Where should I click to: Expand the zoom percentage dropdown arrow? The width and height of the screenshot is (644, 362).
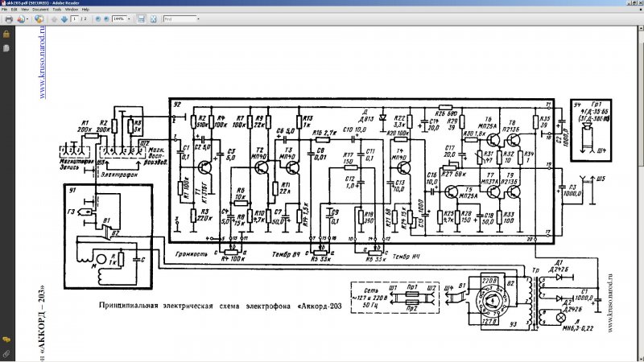129,19
